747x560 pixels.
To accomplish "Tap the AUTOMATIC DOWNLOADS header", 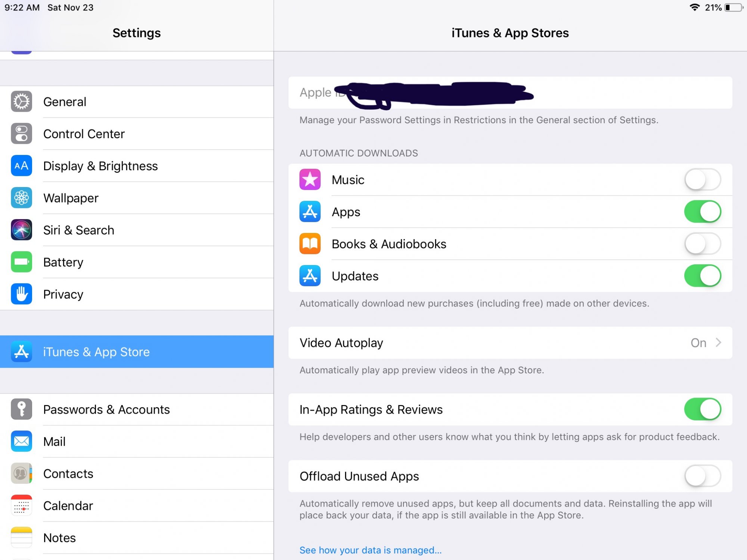I will pyautogui.click(x=359, y=153).
